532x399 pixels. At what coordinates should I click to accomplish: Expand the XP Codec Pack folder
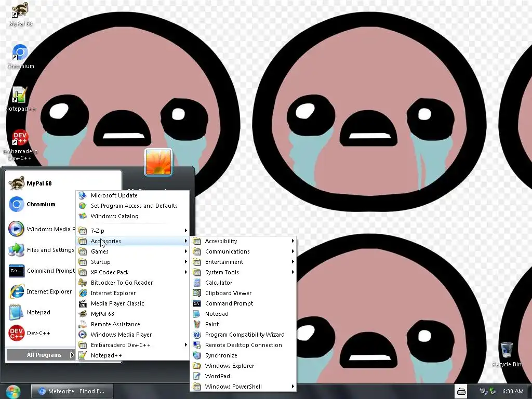coord(132,272)
